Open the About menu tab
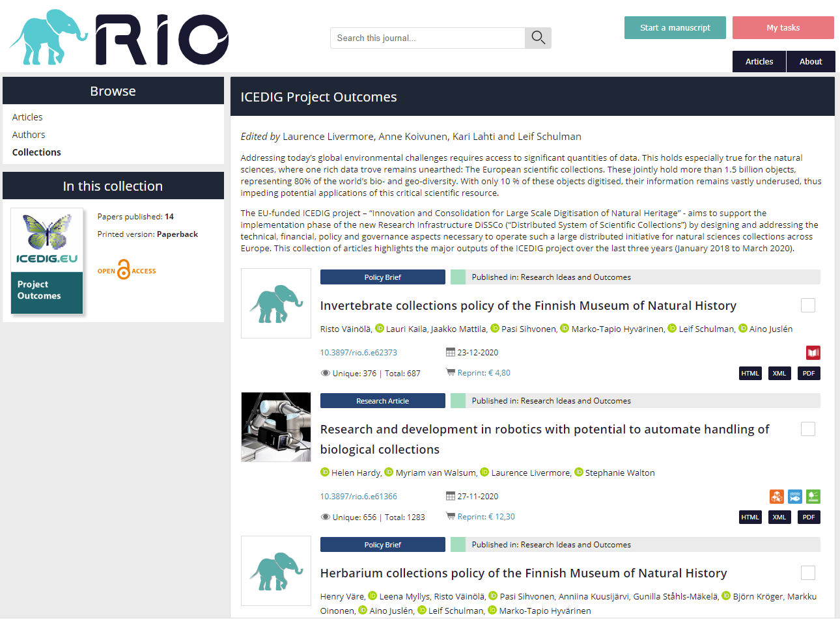 [x=811, y=61]
